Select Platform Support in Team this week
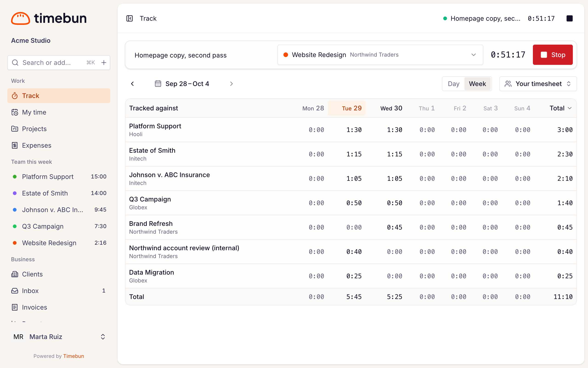Screen dimensions: 588x368 pos(59,176)
